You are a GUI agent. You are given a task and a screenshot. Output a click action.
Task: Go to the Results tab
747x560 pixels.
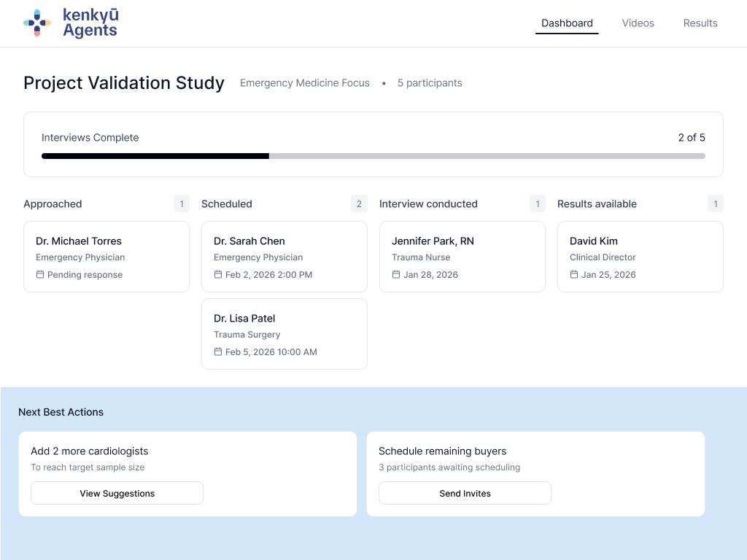coord(700,23)
